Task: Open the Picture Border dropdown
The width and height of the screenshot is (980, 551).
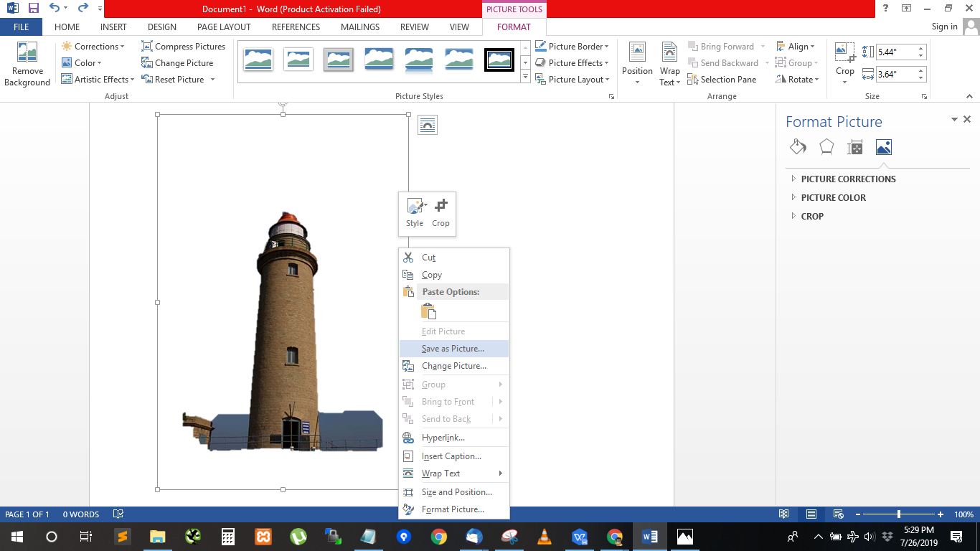Action: tap(573, 47)
